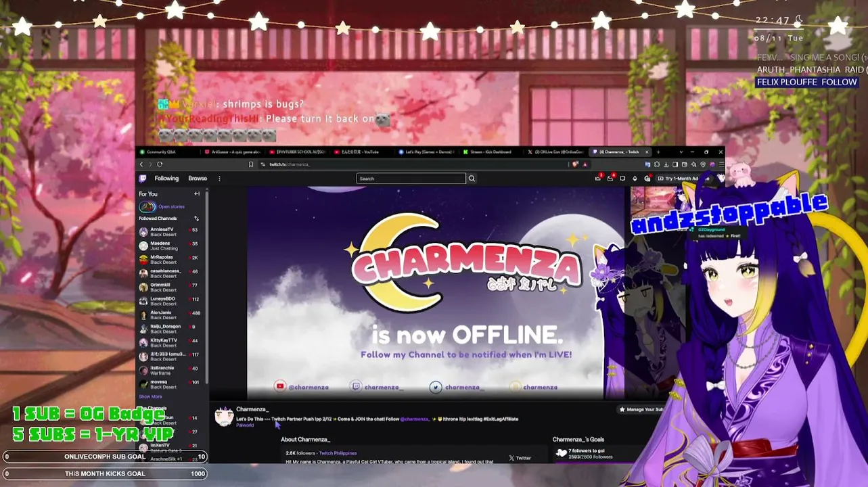Switch to the Stream - Kick Dashboard tab
Screen dimensions: 868x487
coord(492,152)
